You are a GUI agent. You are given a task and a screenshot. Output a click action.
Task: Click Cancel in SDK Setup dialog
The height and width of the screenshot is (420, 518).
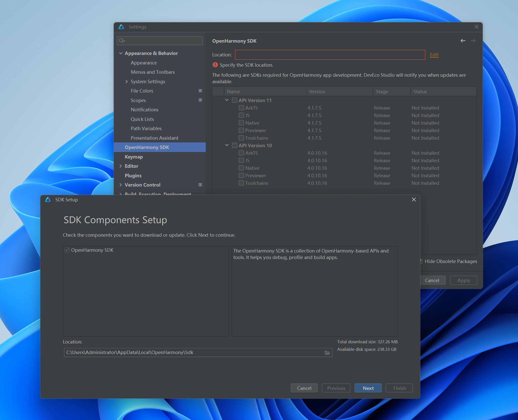click(304, 388)
